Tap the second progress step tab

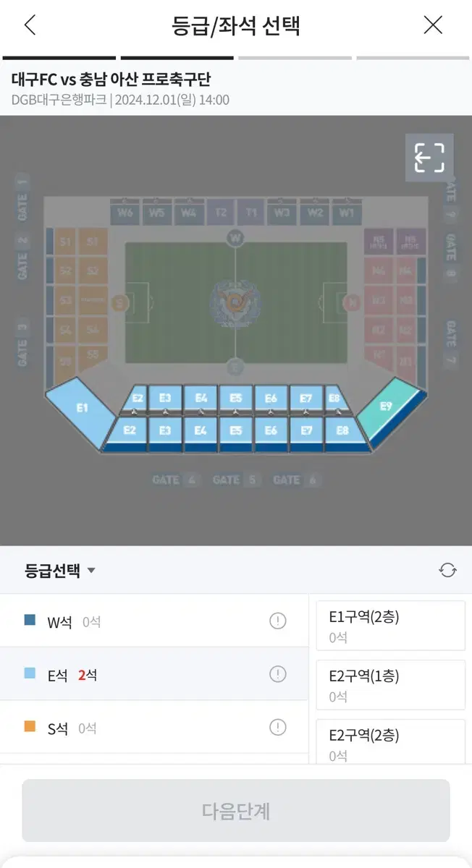(177, 58)
